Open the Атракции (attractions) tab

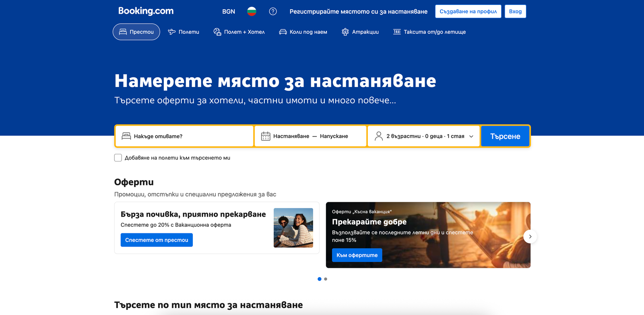tap(360, 32)
